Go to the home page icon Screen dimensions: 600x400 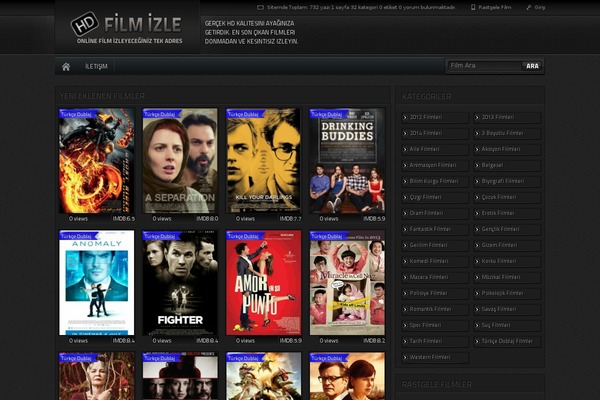point(66,67)
